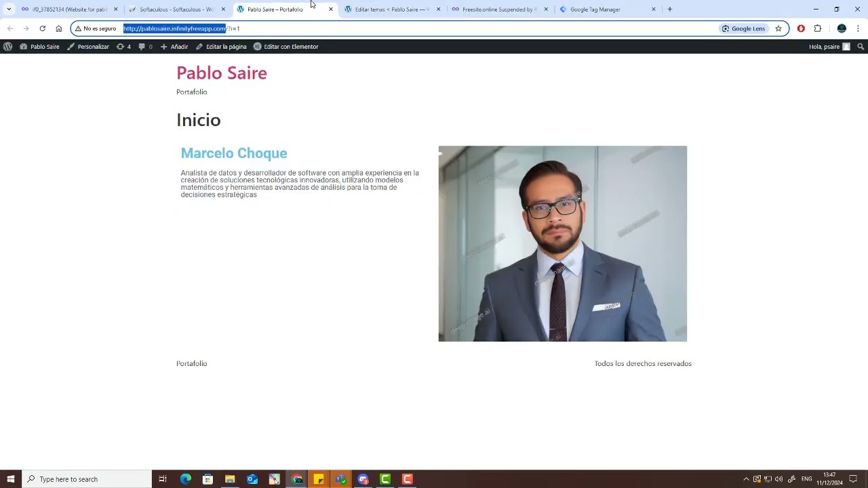Go back to the previous page

point(10,28)
